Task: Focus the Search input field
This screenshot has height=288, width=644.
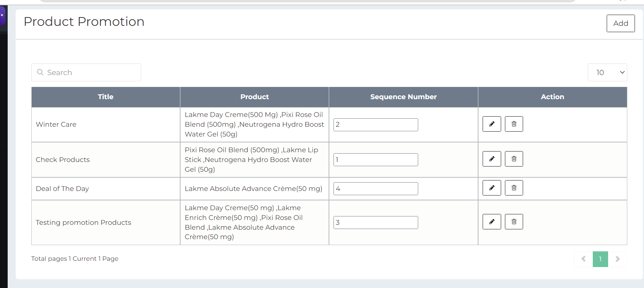Action: click(91, 73)
